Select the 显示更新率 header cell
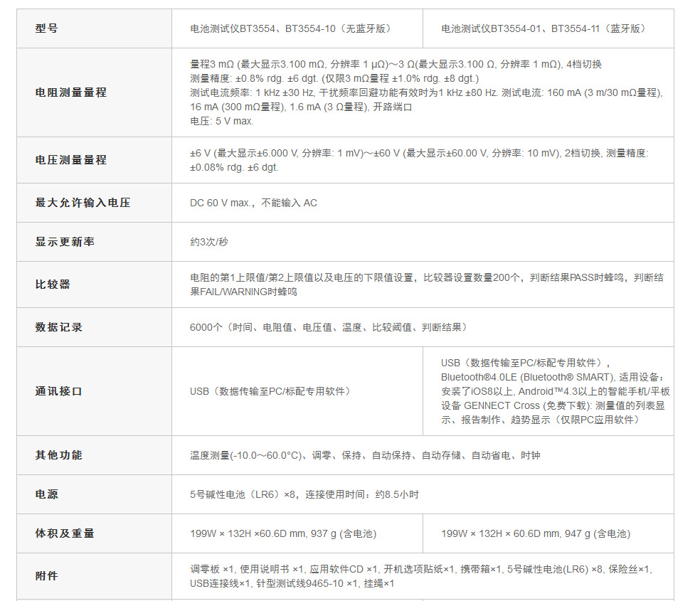This screenshot has height=601, width=700. tap(94, 242)
